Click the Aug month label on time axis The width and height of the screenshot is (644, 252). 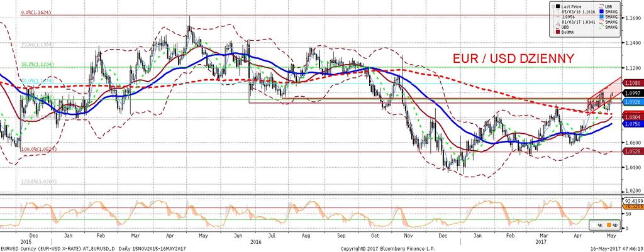pos(305,236)
